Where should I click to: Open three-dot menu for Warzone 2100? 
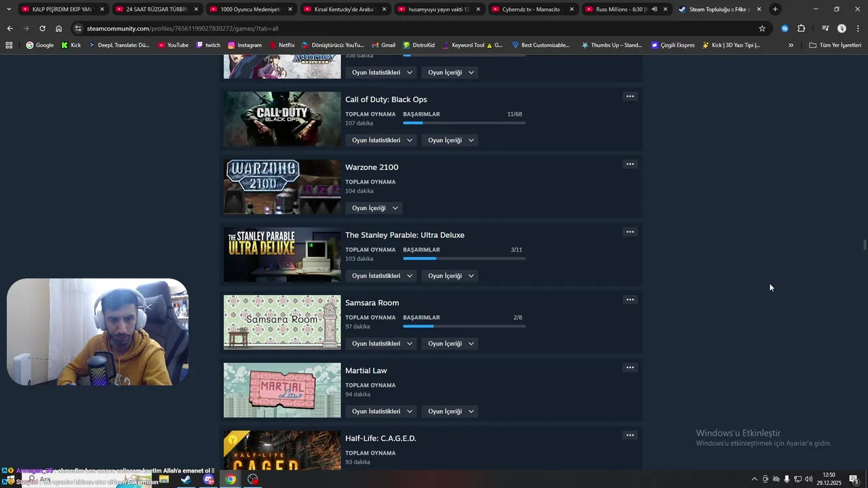pos(630,164)
